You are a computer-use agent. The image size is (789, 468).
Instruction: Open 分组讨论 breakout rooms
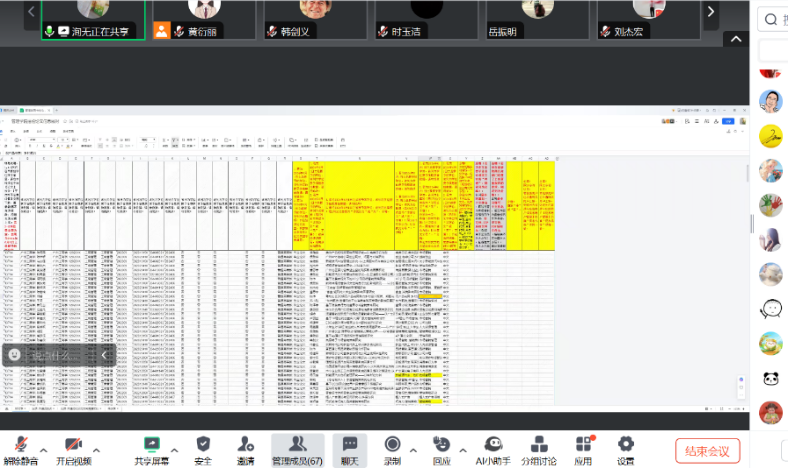coord(539,448)
